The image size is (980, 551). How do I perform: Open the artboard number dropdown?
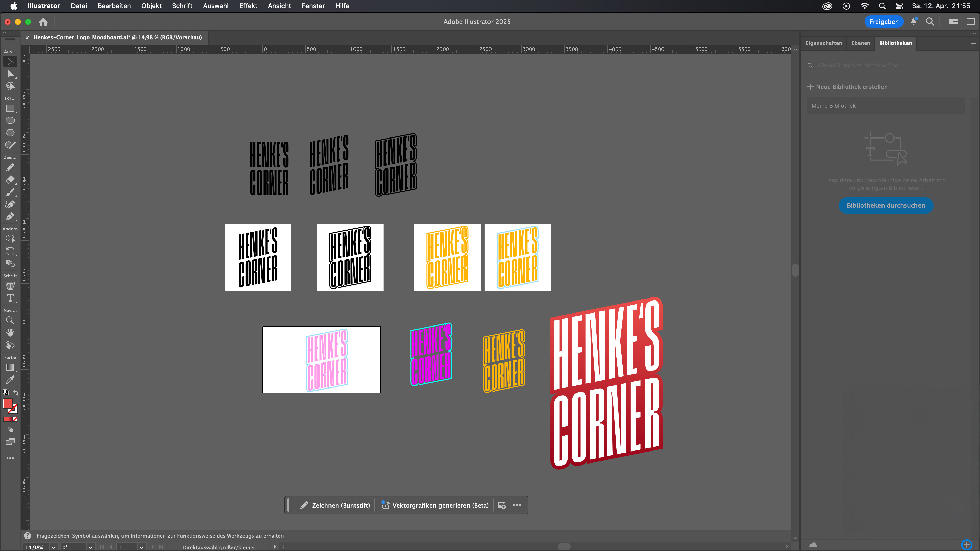(x=142, y=547)
